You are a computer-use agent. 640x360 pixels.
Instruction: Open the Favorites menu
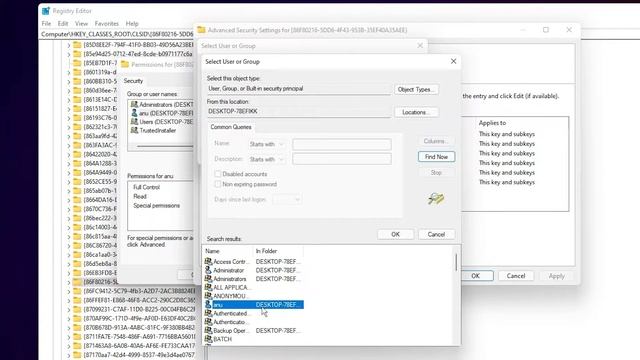pos(107,24)
